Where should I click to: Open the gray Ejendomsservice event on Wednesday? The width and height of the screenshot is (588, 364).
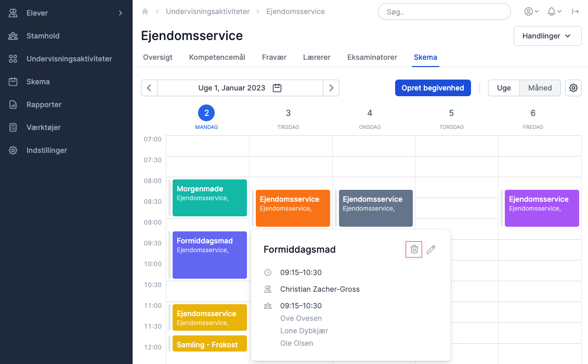(x=376, y=209)
